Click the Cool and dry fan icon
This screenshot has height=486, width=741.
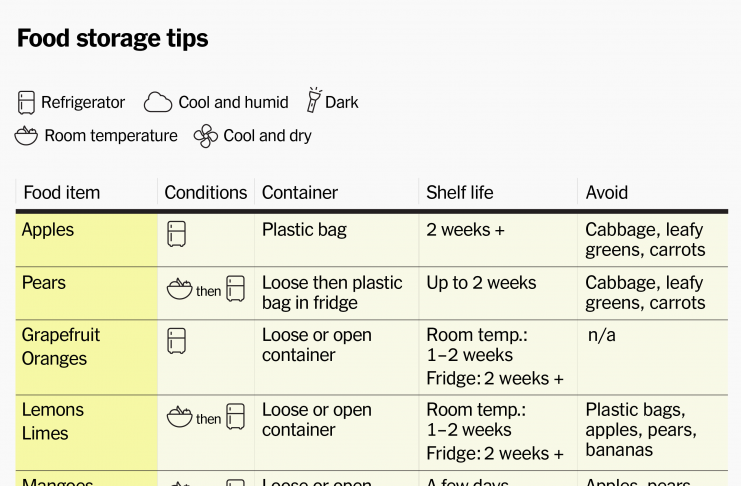pos(206,136)
